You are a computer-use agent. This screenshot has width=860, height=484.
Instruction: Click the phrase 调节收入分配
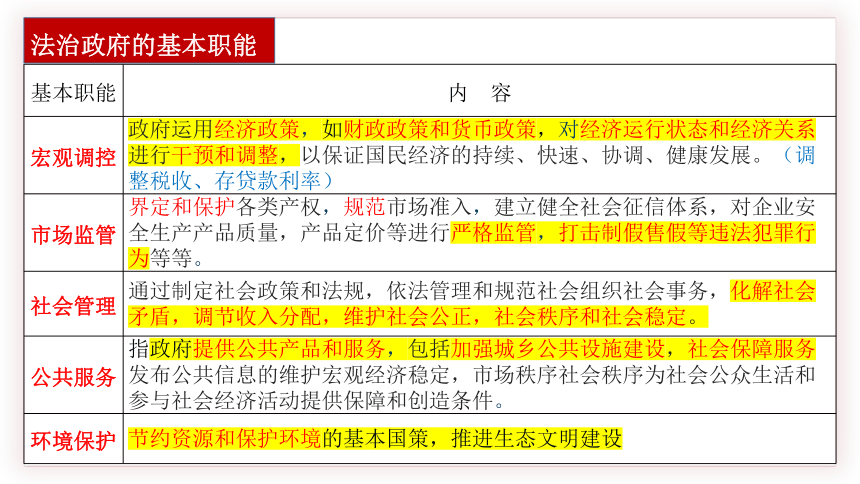(x=257, y=317)
